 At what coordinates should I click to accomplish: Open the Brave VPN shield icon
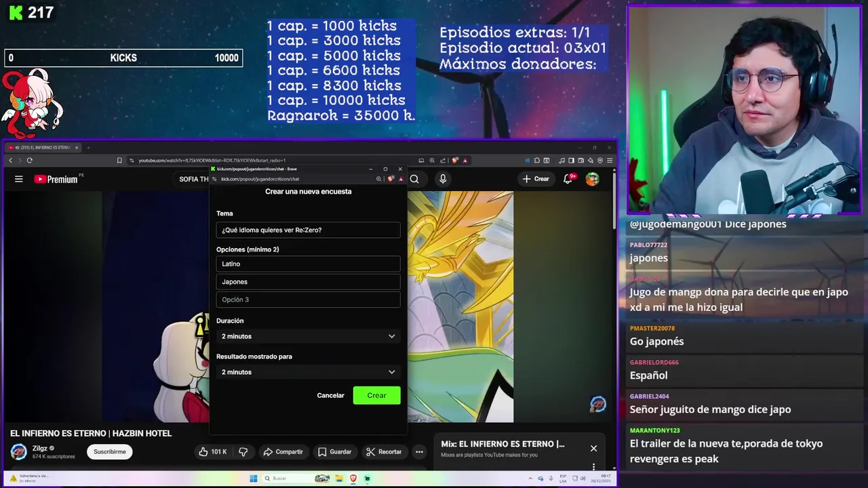[x=600, y=161]
